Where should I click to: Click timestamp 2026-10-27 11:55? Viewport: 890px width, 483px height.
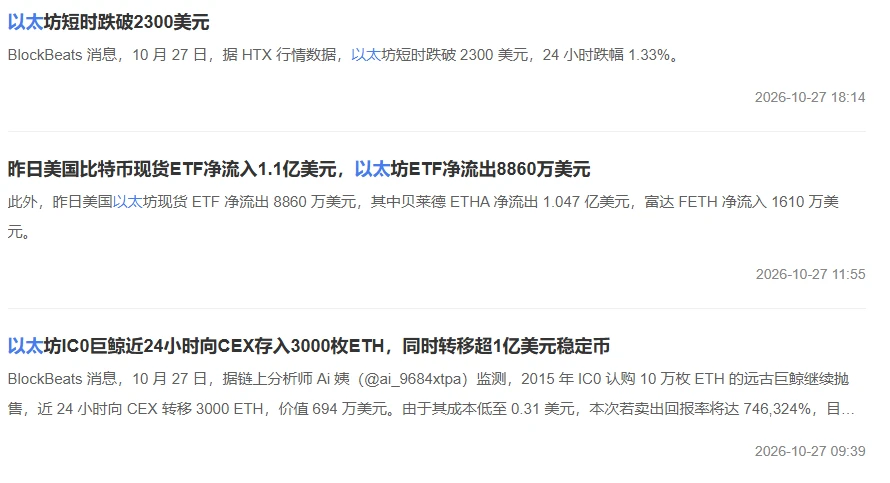coord(811,274)
